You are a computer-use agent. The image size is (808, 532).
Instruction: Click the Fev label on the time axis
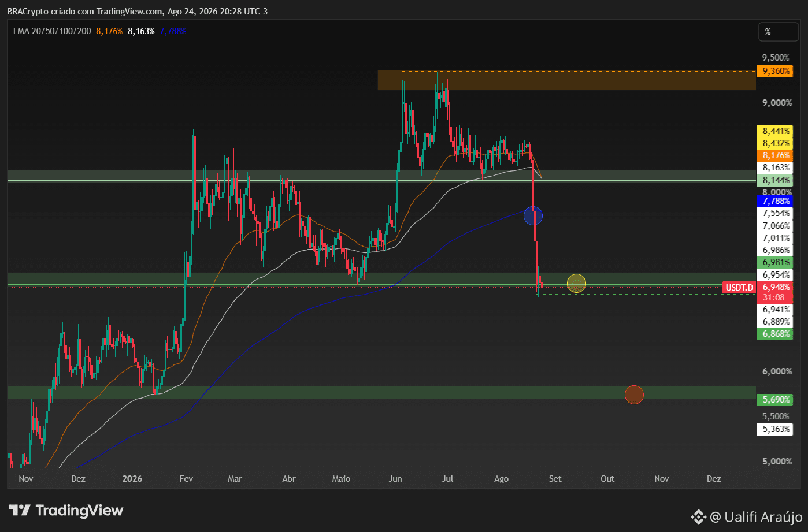pos(186,479)
